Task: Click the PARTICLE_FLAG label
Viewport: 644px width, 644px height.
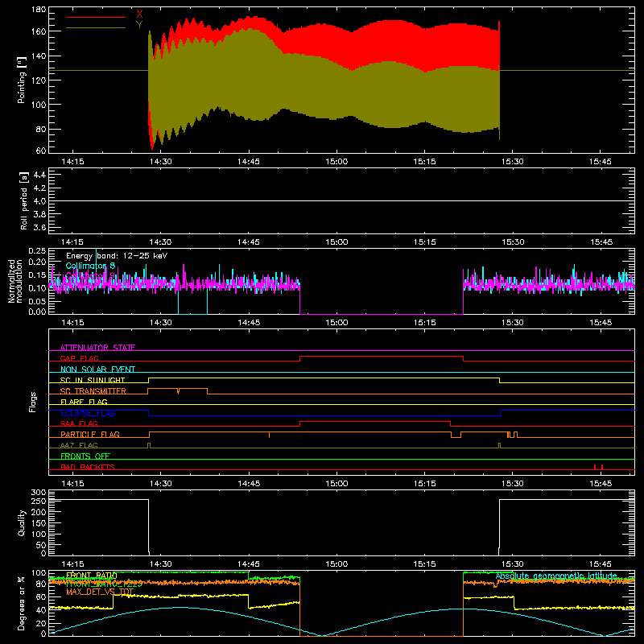Action: tap(90, 434)
